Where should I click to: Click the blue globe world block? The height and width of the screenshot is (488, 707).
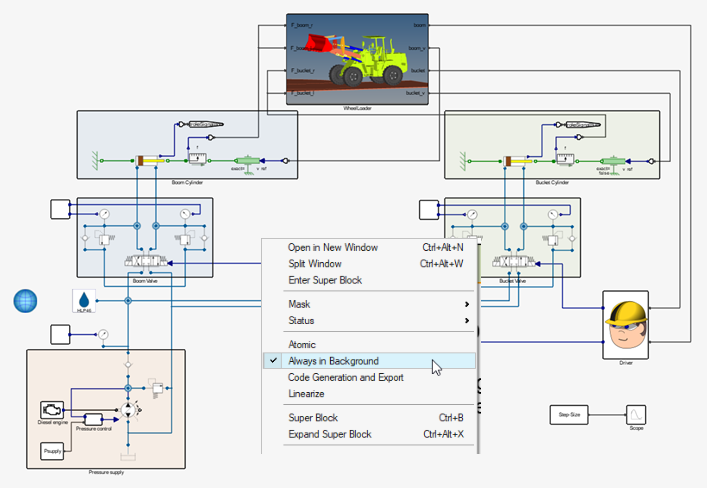(x=26, y=301)
